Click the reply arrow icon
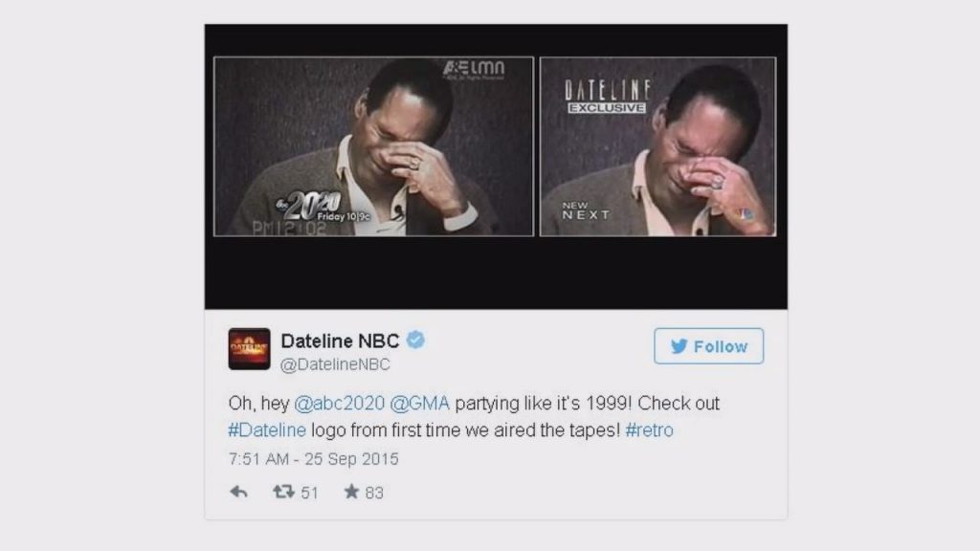This screenshot has width=980, height=551. (x=238, y=493)
